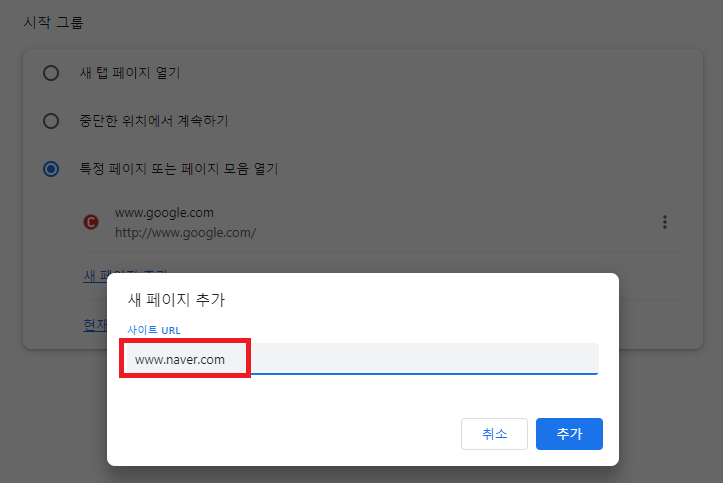
Task: Click the '새 페이지 추가' dialog title
Action: tap(176, 300)
